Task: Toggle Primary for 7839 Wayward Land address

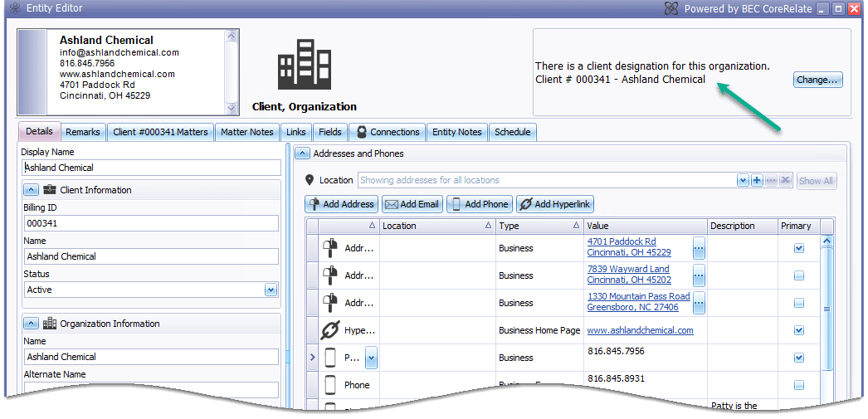Action: 799,275
